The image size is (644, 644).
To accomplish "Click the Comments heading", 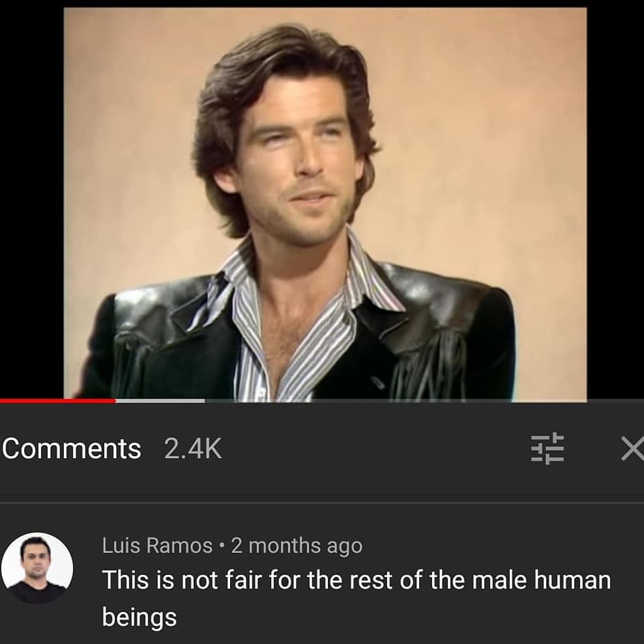I will pyautogui.click(x=72, y=449).
